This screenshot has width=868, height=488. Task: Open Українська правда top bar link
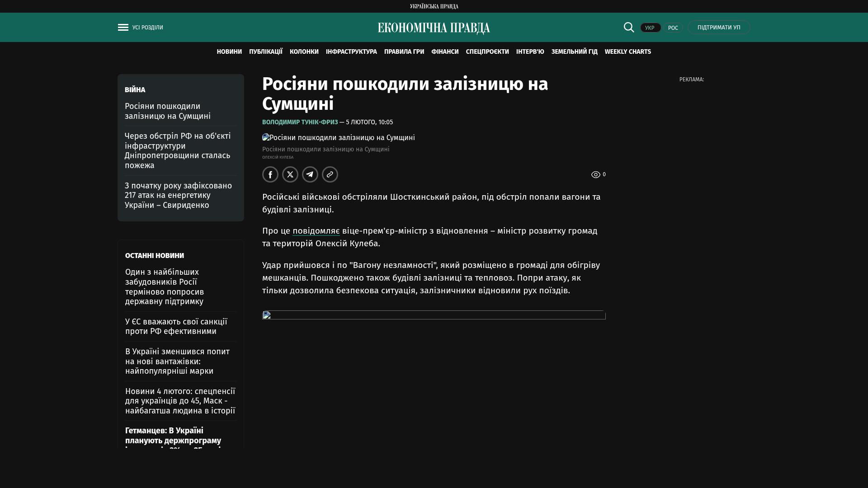point(434,6)
